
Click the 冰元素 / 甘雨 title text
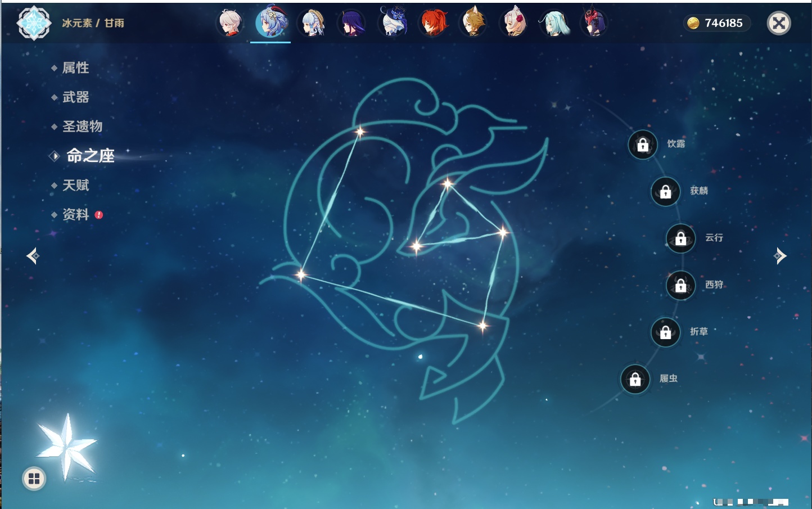[x=93, y=23]
